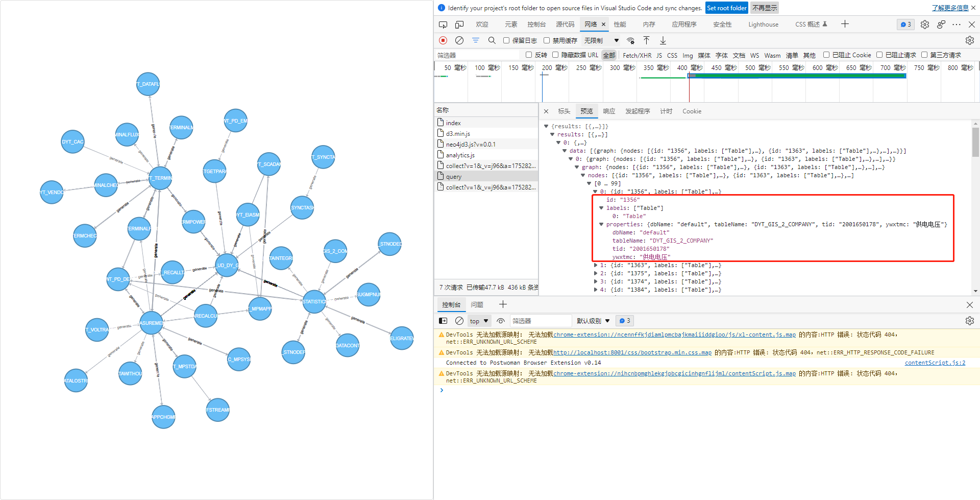Viewport: 980px width, 500px height.
Task: Focus the console 筛选器 input
Action: 541,321
